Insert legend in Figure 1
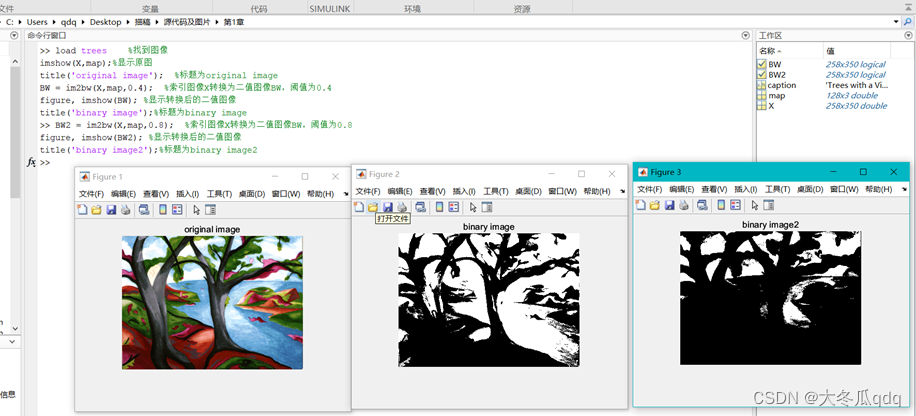Screen dimensions: 916x416 coord(177,210)
